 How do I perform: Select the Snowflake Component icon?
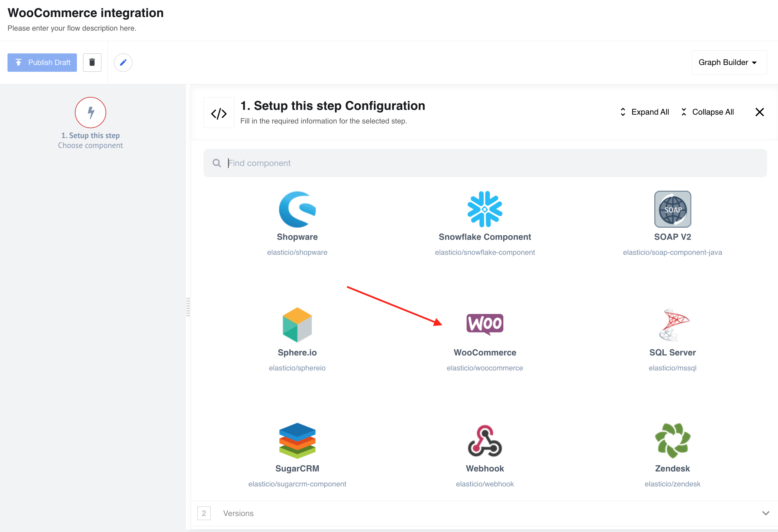[x=485, y=209]
